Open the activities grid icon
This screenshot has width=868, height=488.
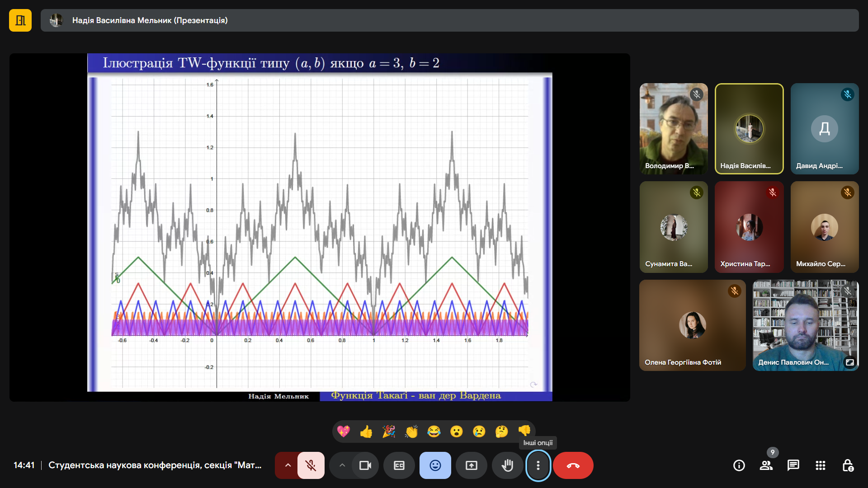click(x=821, y=465)
